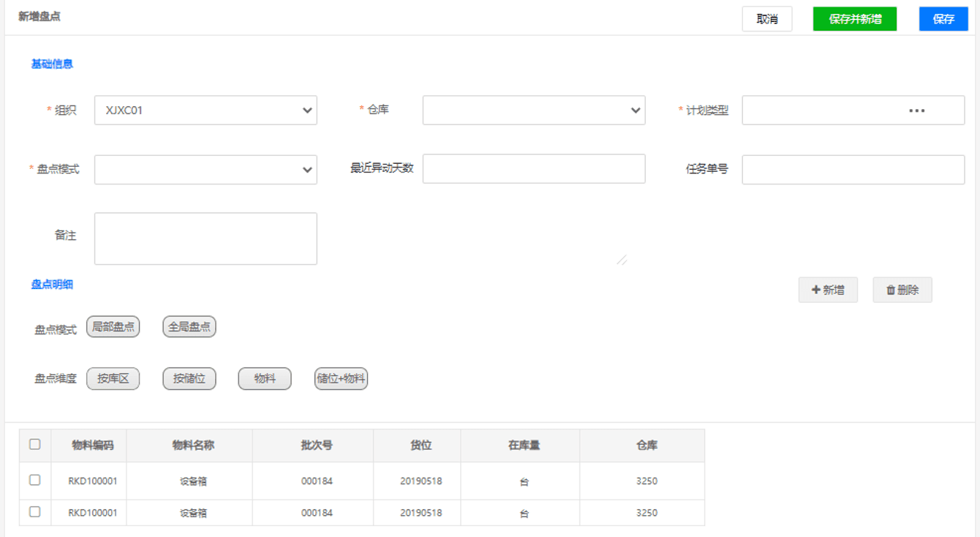Click the 删除 trash button
Image resolution: width=980 pixels, height=537 pixels.
(x=902, y=290)
